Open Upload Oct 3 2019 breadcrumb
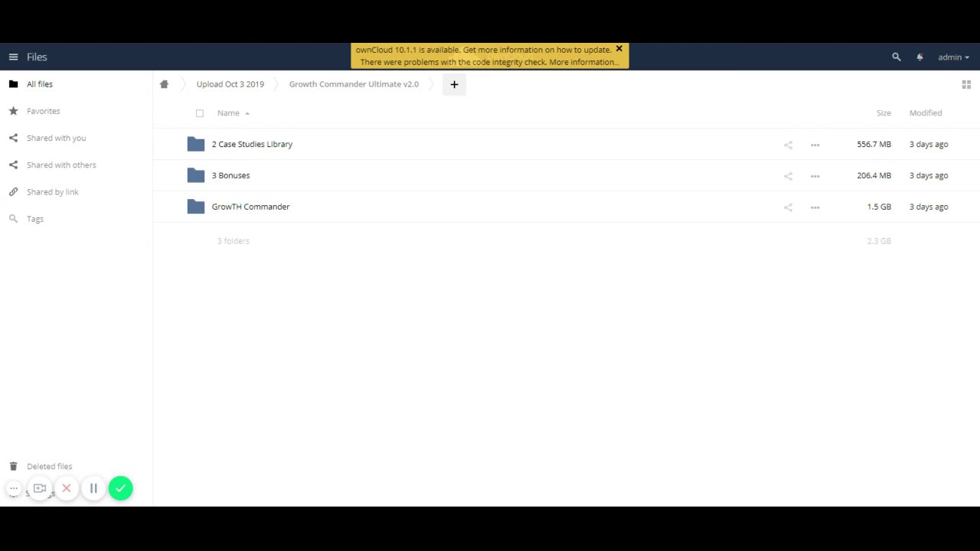The image size is (980, 551). tap(230, 84)
